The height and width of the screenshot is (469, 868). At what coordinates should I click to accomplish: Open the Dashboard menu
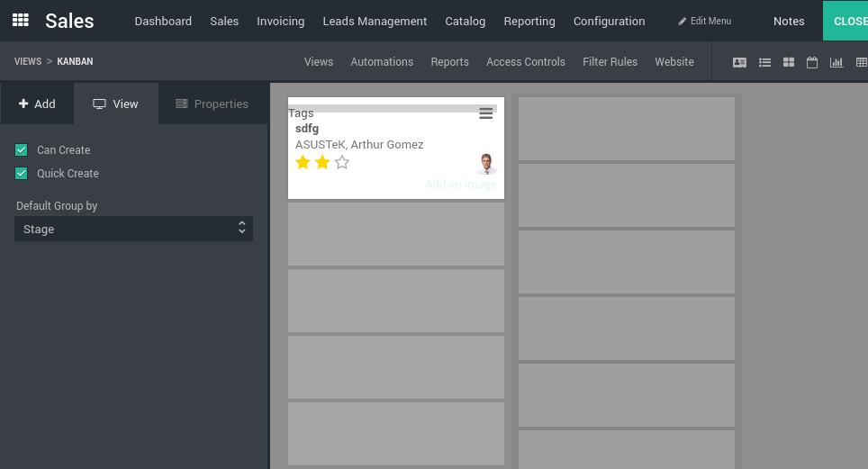[163, 21]
